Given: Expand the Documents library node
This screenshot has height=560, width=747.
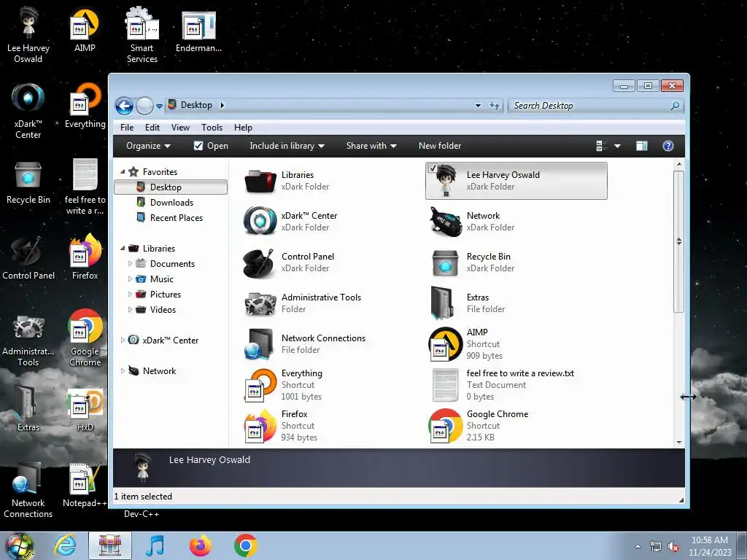Looking at the screenshot, I should [130, 263].
